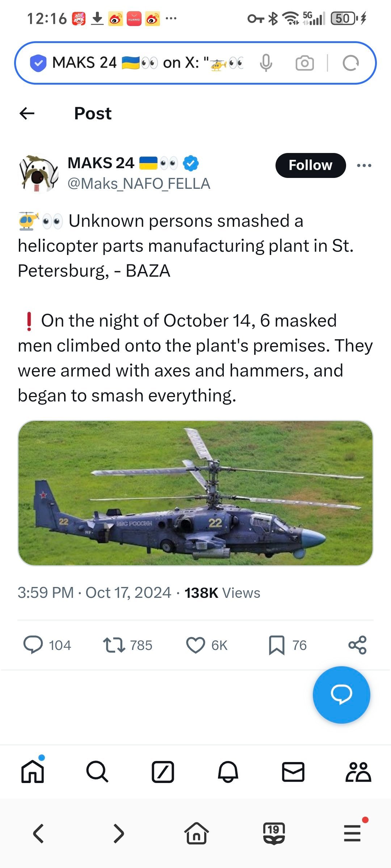Open the communities people icon tab
The height and width of the screenshot is (868, 391).
click(358, 771)
